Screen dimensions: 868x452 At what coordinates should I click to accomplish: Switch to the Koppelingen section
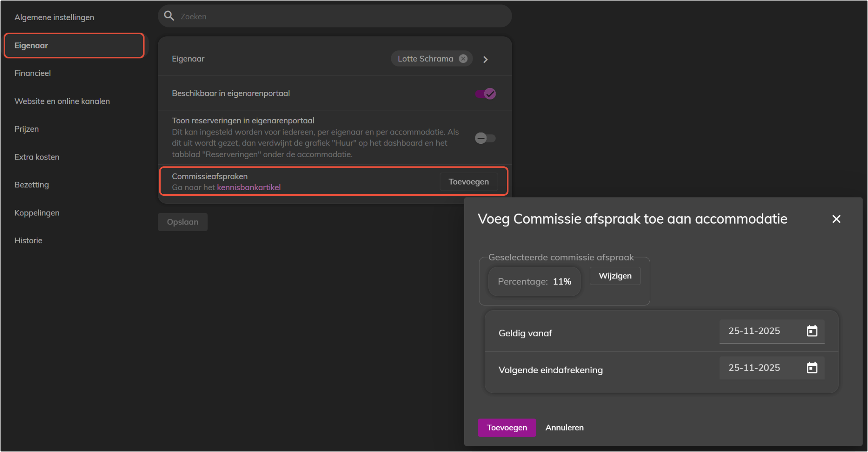click(x=37, y=213)
